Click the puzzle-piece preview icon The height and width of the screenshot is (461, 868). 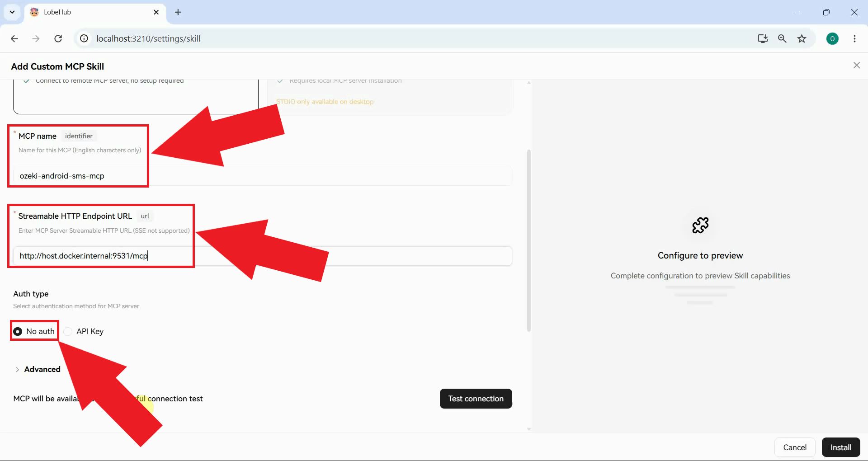click(x=700, y=225)
